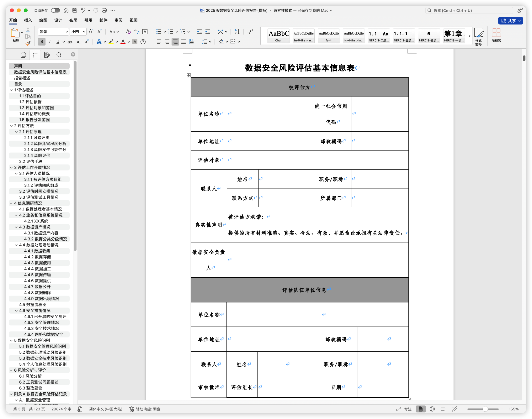Toggle Italic formatting button

point(50,42)
